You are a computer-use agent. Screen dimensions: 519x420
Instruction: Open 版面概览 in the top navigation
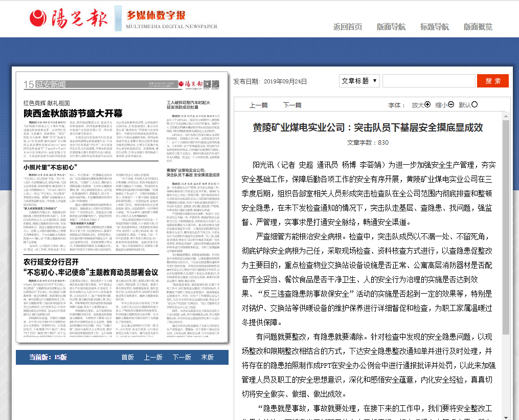478,27
